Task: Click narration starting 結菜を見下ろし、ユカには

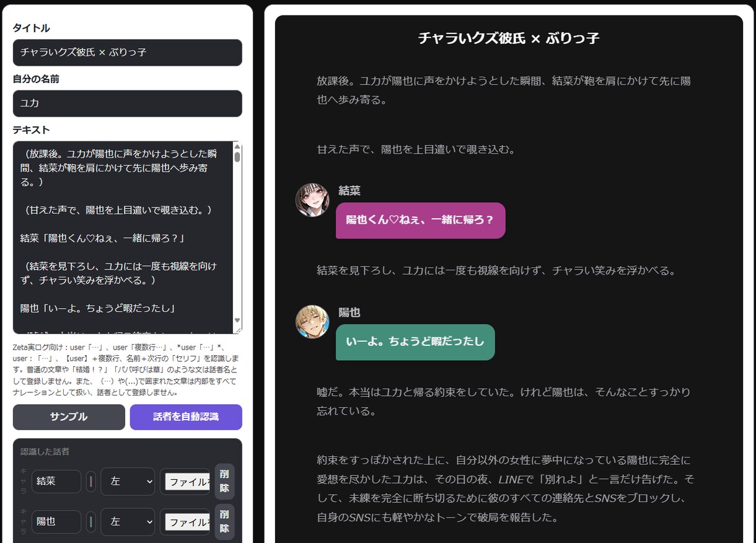Action: [496, 271]
